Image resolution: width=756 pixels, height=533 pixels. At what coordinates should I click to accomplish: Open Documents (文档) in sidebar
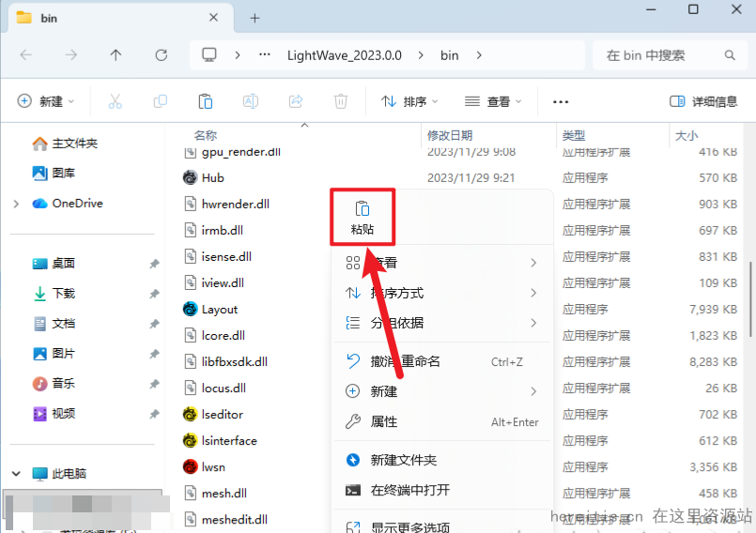click(x=54, y=324)
